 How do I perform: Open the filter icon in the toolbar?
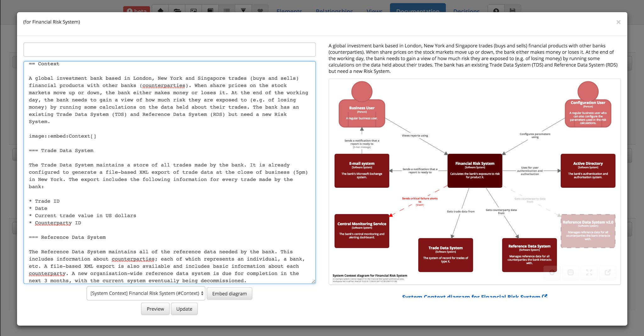pos(243,10)
